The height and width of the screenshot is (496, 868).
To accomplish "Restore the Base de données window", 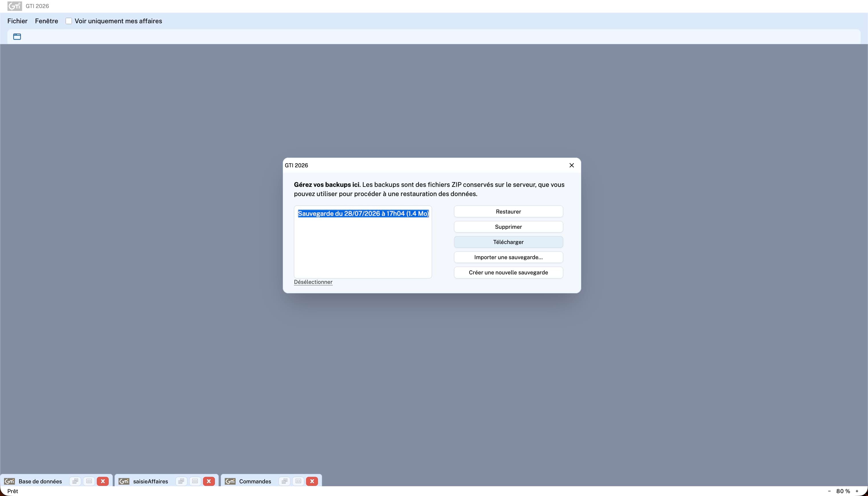I will pos(75,481).
